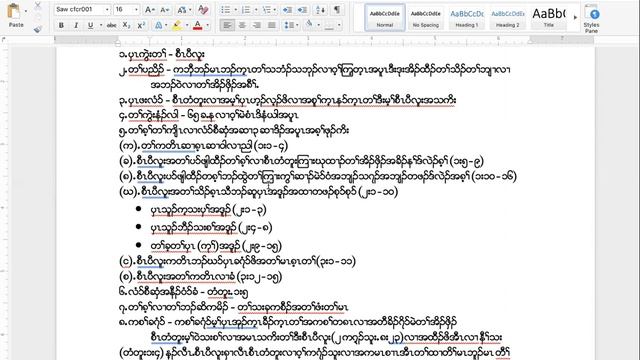Open Borders dropdown arrow
The width and height of the screenshot is (640, 360).
coord(339,25)
